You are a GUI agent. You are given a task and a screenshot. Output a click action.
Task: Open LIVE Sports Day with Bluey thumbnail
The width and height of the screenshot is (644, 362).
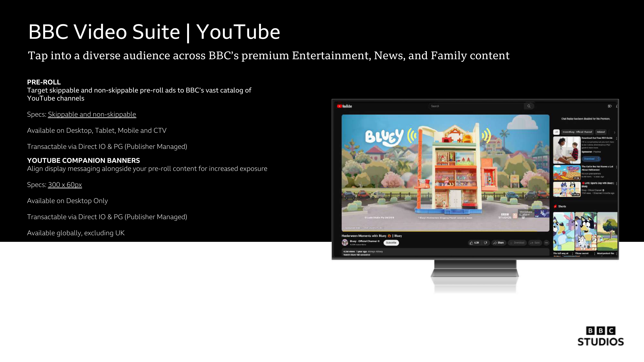[567, 189]
